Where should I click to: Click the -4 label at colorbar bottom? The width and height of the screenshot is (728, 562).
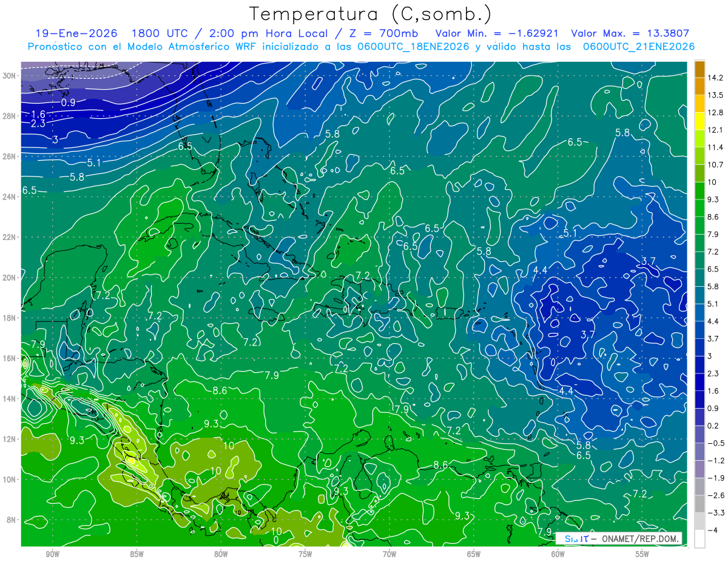pyautogui.click(x=712, y=530)
